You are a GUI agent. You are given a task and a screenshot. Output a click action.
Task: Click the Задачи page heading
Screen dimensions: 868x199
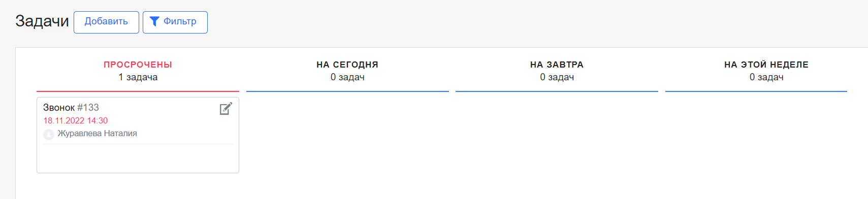point(42,21)
